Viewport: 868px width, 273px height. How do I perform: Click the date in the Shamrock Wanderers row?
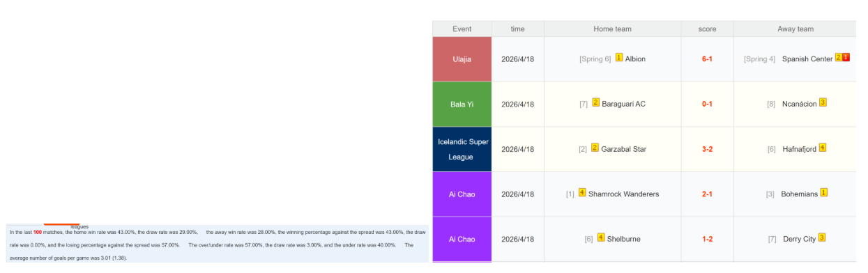(x=518, y=194)
